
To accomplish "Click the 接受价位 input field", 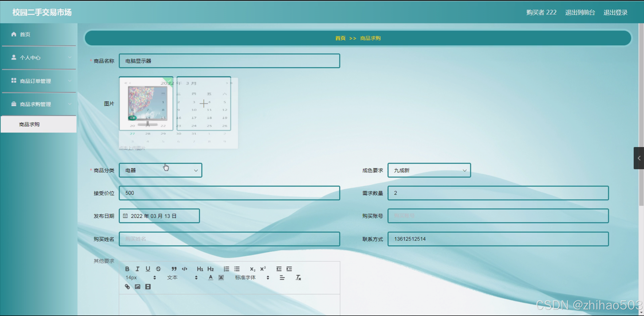I will click(229, 193).
